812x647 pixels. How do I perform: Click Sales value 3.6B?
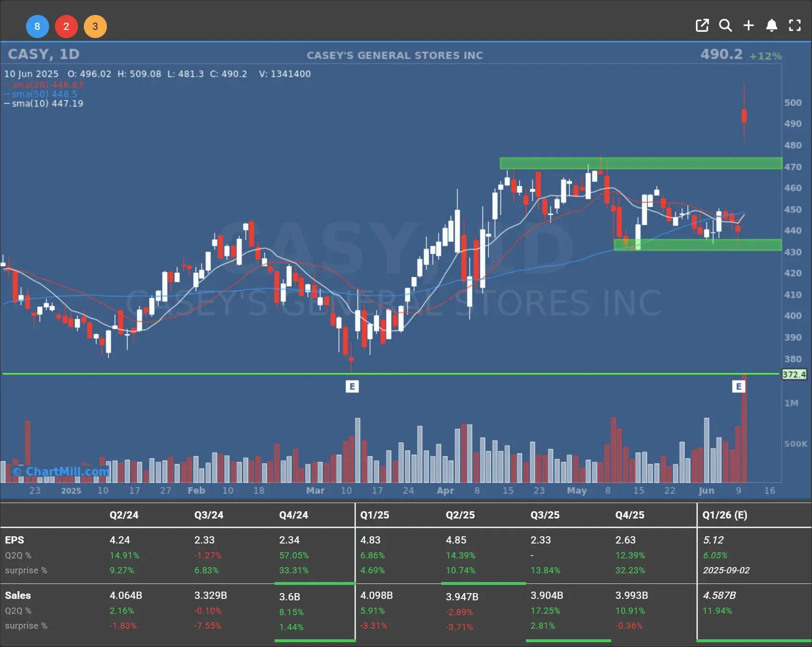pyautogui.click(x=289, y=597)
